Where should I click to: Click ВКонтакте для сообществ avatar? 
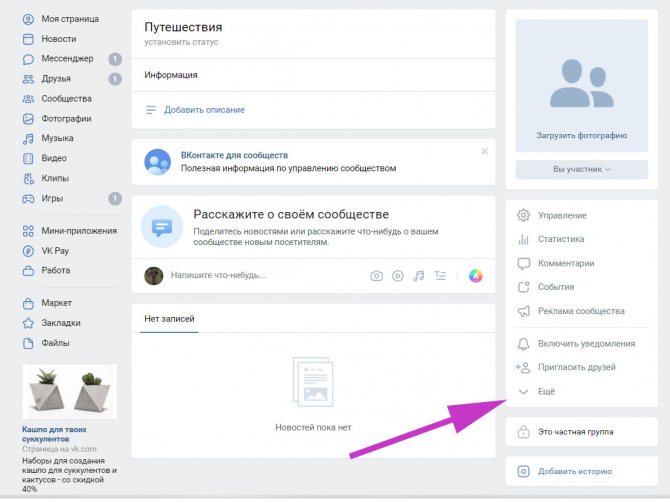point(157,162)
